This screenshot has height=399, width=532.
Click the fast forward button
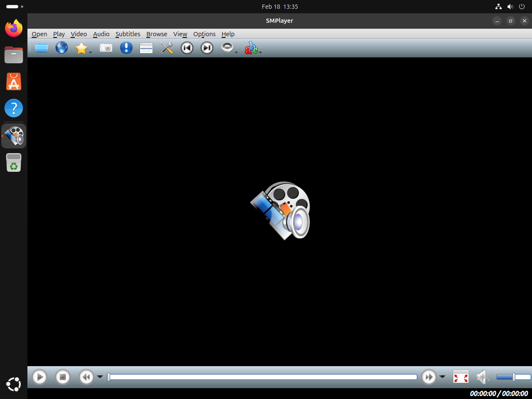[x=429, y=377]
